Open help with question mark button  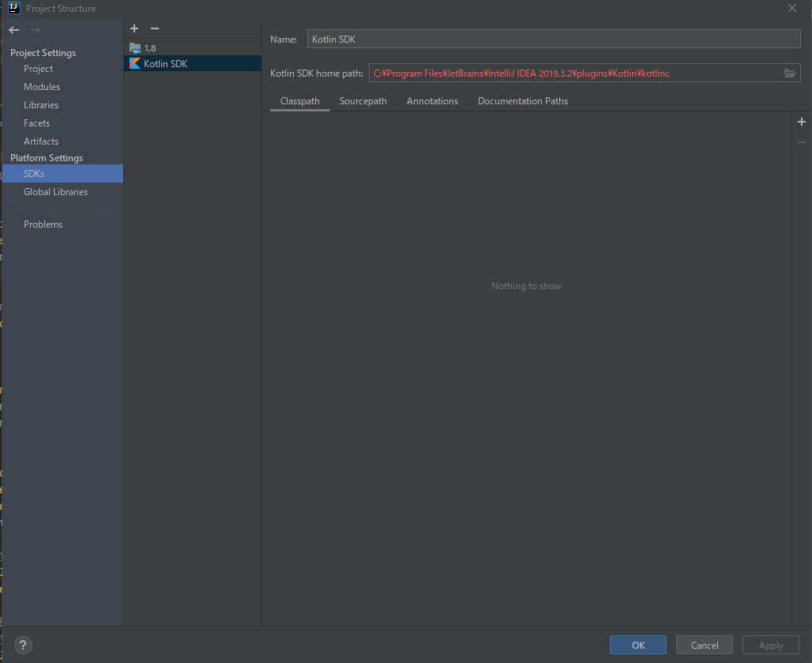coord(23,645)
